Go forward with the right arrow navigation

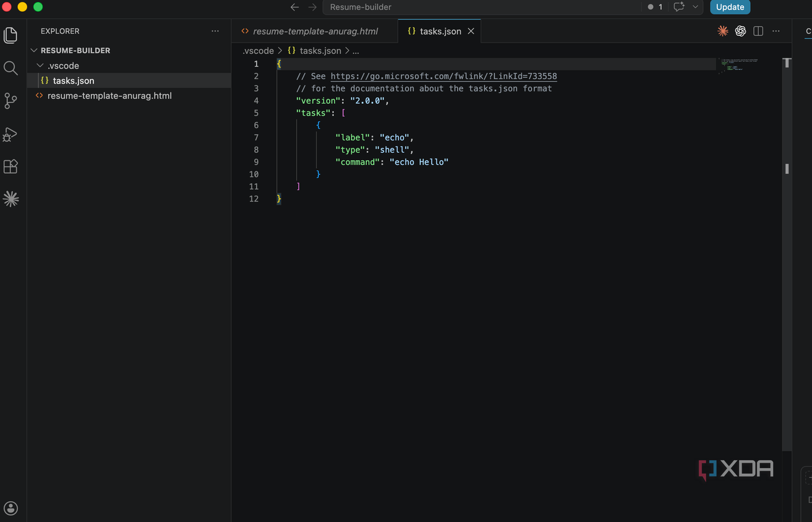312,7
